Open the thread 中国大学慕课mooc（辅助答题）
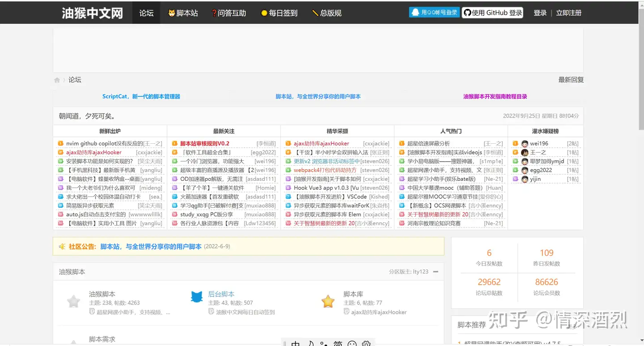 click(x=446, y=188)
